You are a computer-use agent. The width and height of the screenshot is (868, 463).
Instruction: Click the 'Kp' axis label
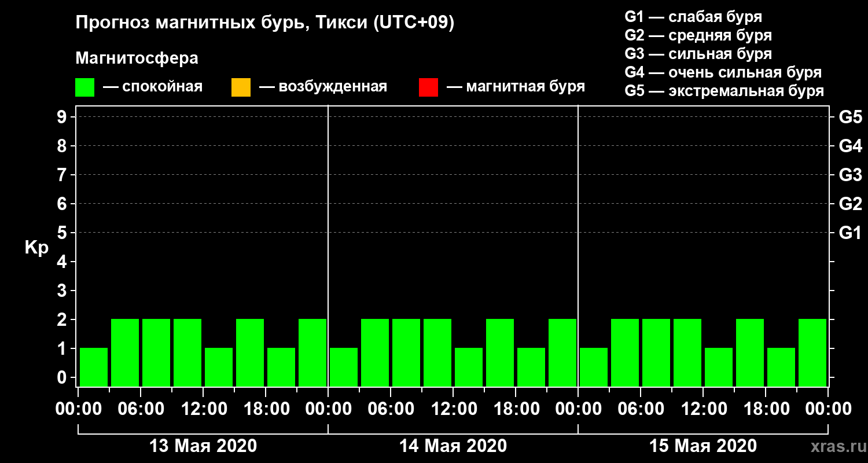(x=36, y=248)
